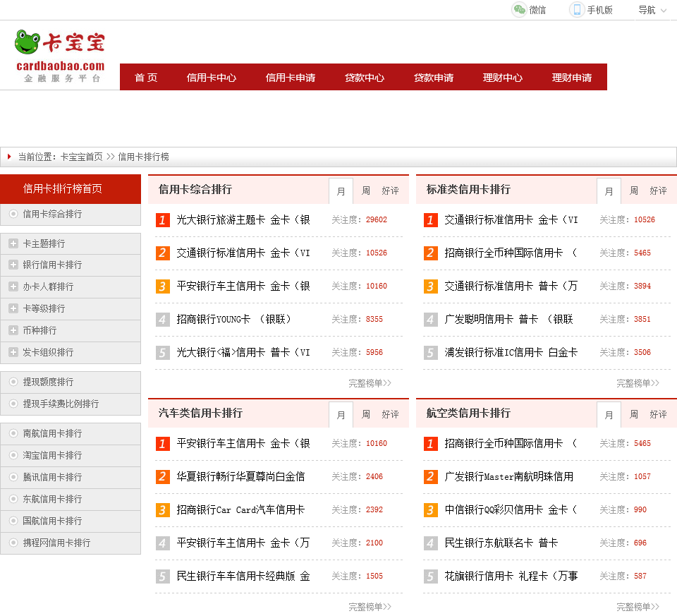Select 周 tab in 航空类信用卡排行 panel

click(634, 415)
